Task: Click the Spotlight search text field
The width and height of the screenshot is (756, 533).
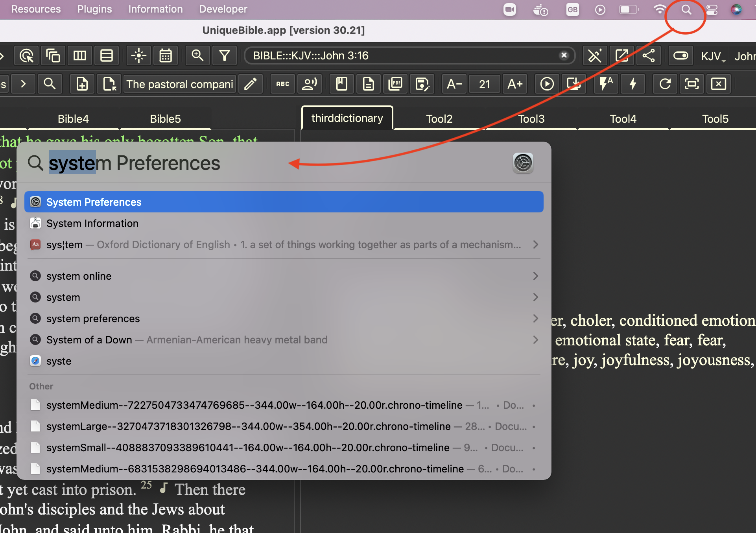Action: [275, 163]
